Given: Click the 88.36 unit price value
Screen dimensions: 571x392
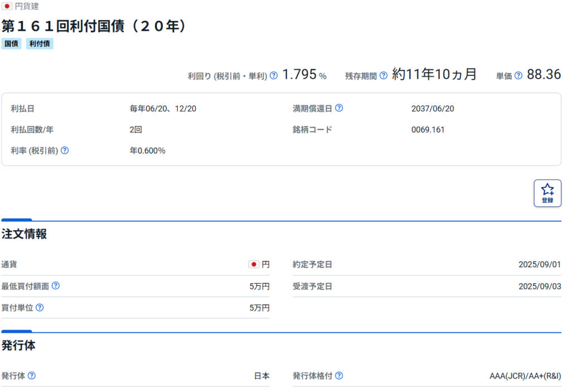Looking at the screenshot, I should [x=544, y=75].
